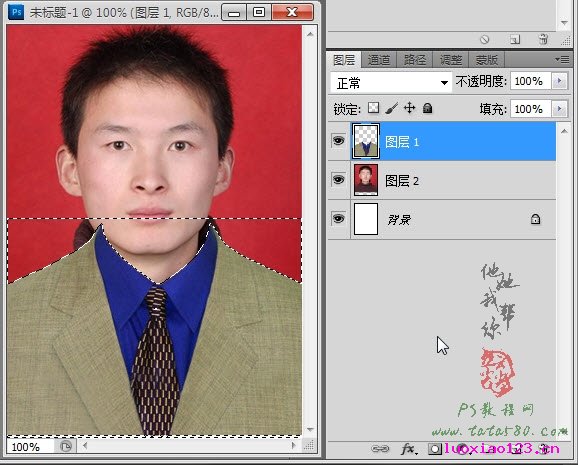Hide the 背景 layer eye icon

click(x=338, y=219)
